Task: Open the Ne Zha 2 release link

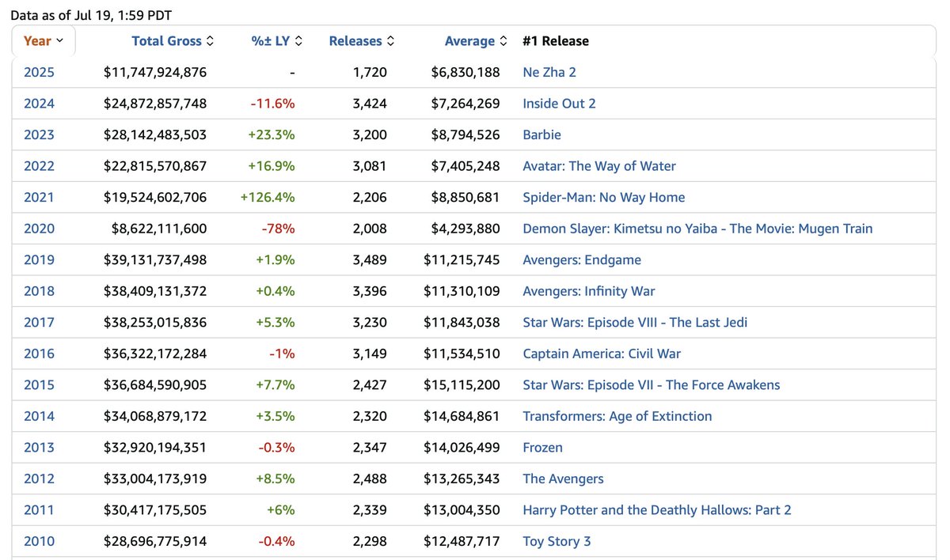Action: pos(549,72)
